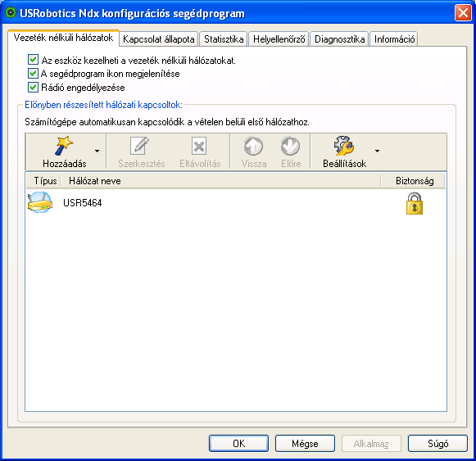Click the Szerkesztés pencil icon
Image resolution: width=476 pixels, height=461 pixels.
click(x=139, y=146)
